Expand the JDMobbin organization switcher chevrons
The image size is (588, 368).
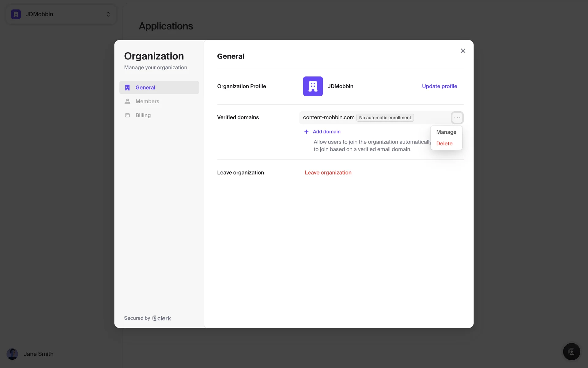[x=108, y=14]
